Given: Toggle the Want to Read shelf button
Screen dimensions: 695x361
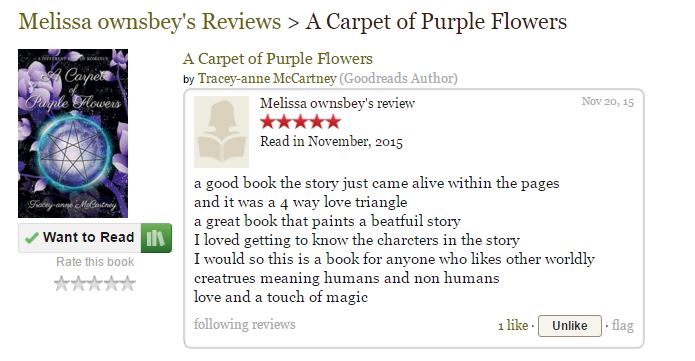Looking at the screenshot, I should click(x=80, y=238).
